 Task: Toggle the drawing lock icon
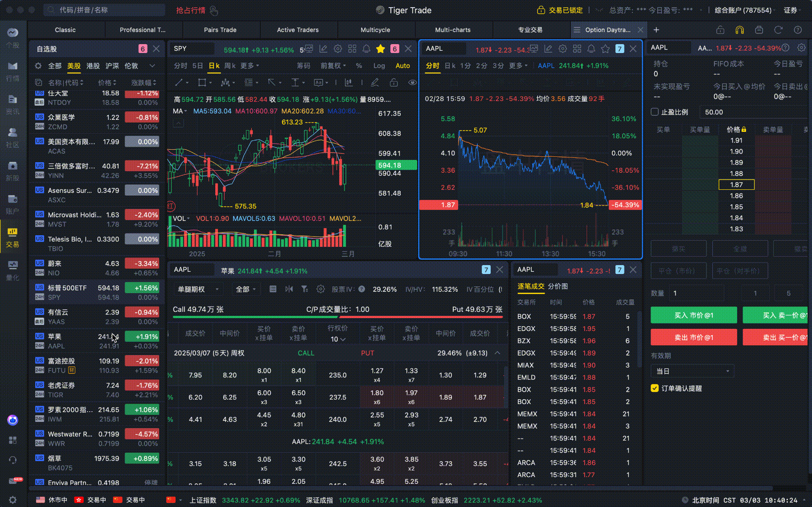[394, 82]
